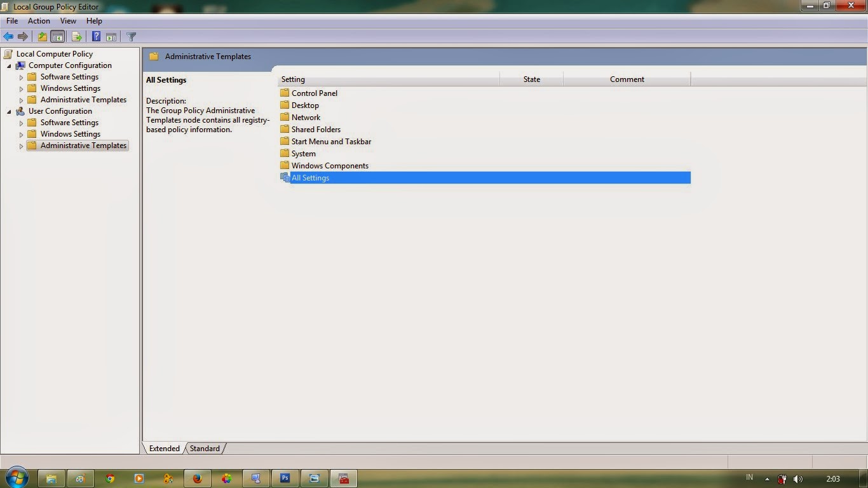Select Windows Settings under User Configuration label
This screenshot has width=868, height=488.
(71, 134)
